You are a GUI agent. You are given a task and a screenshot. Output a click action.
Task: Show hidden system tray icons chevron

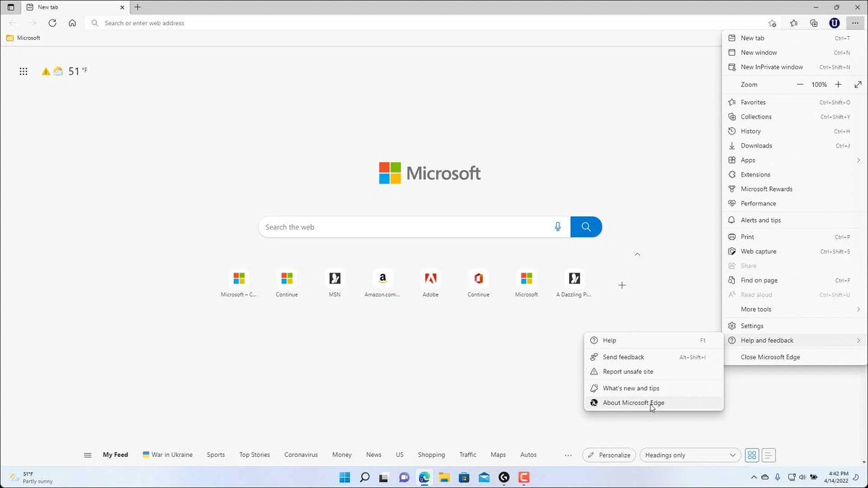pos(752,478)
